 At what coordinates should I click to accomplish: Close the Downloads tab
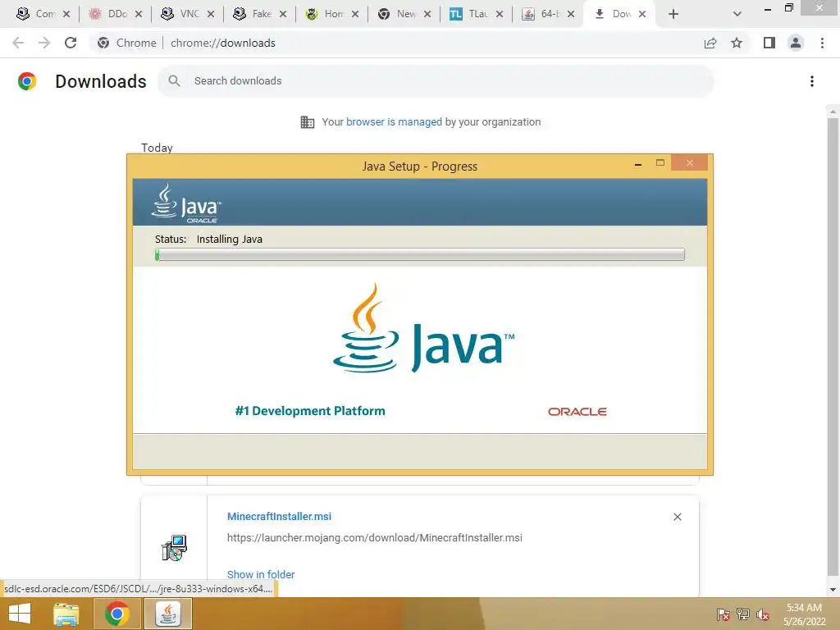(642, 15)
